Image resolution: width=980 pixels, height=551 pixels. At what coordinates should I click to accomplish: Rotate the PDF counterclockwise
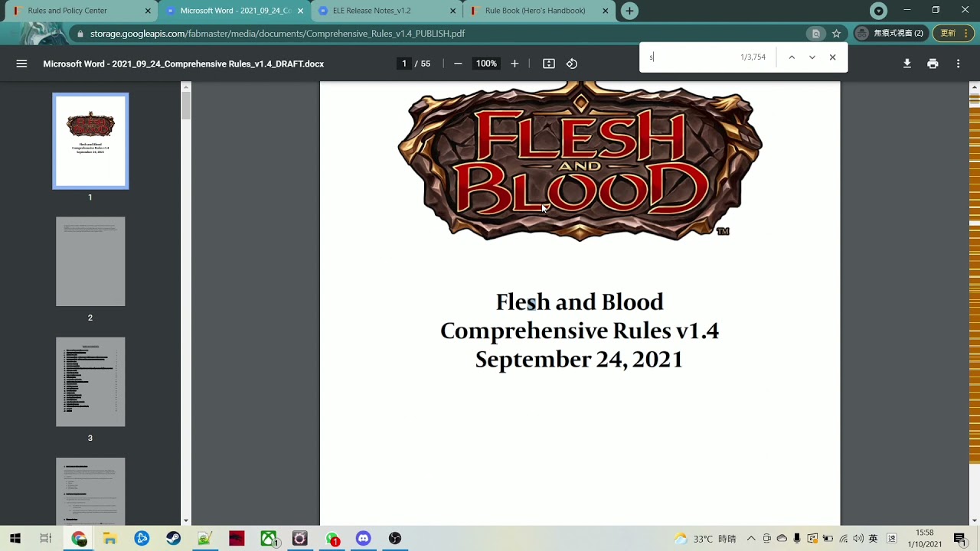pyautogui.click(x=572, y=64)
